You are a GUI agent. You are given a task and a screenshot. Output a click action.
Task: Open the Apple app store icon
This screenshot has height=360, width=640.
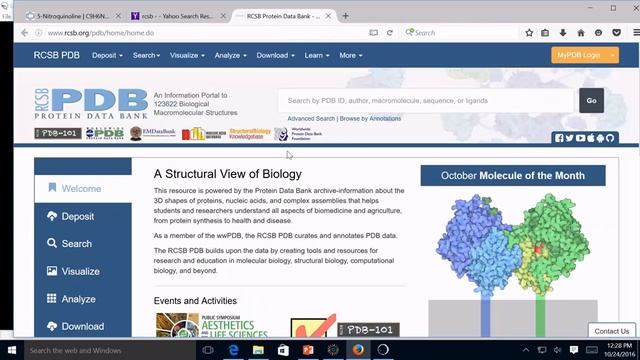pos(590,138)
